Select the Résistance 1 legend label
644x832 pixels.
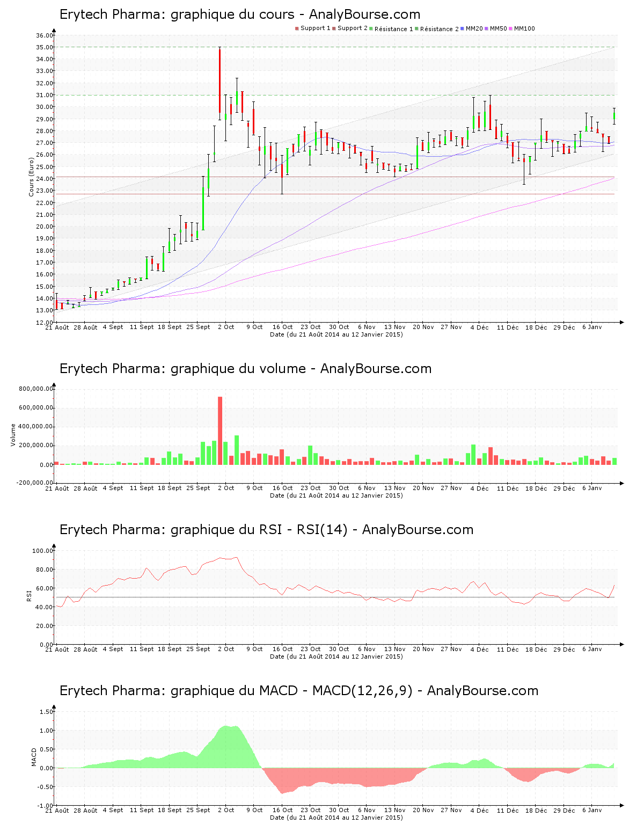393,29
